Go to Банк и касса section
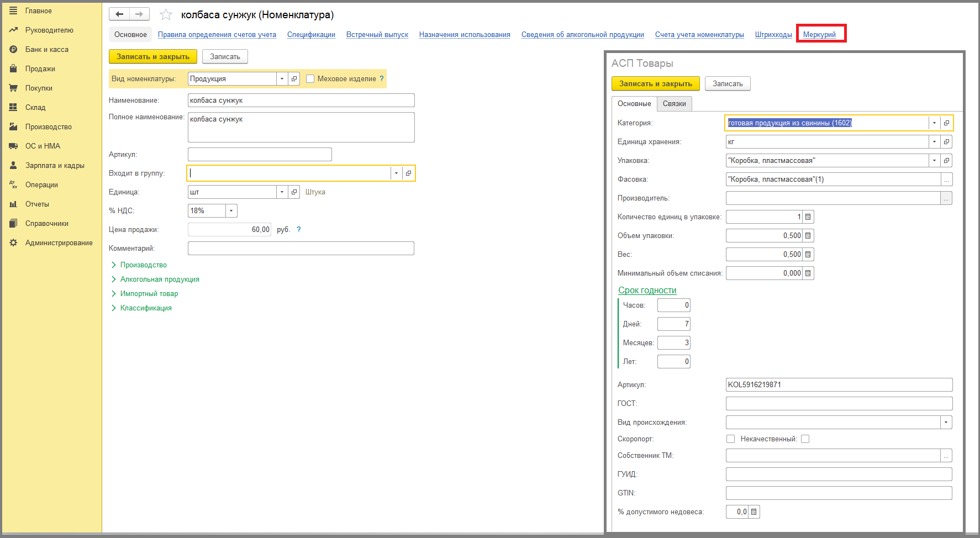 coord(47,49)
